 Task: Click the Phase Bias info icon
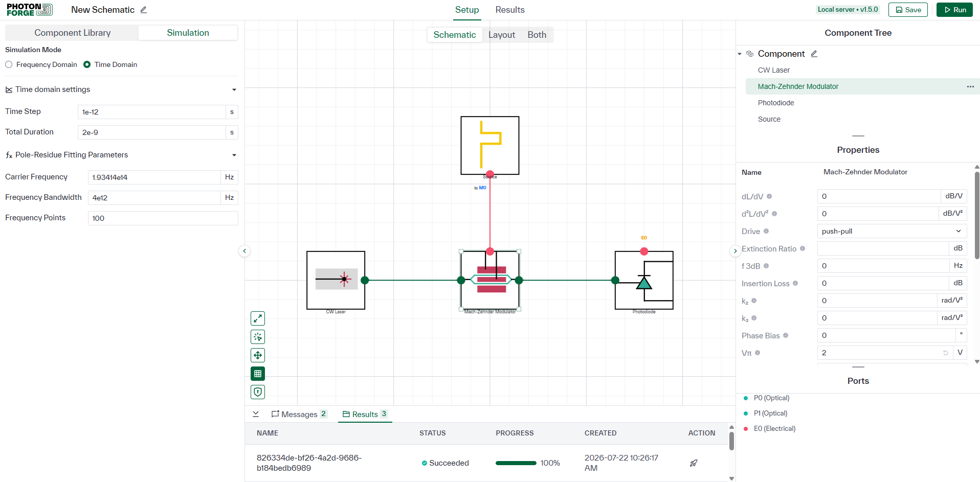coord(786,335)
